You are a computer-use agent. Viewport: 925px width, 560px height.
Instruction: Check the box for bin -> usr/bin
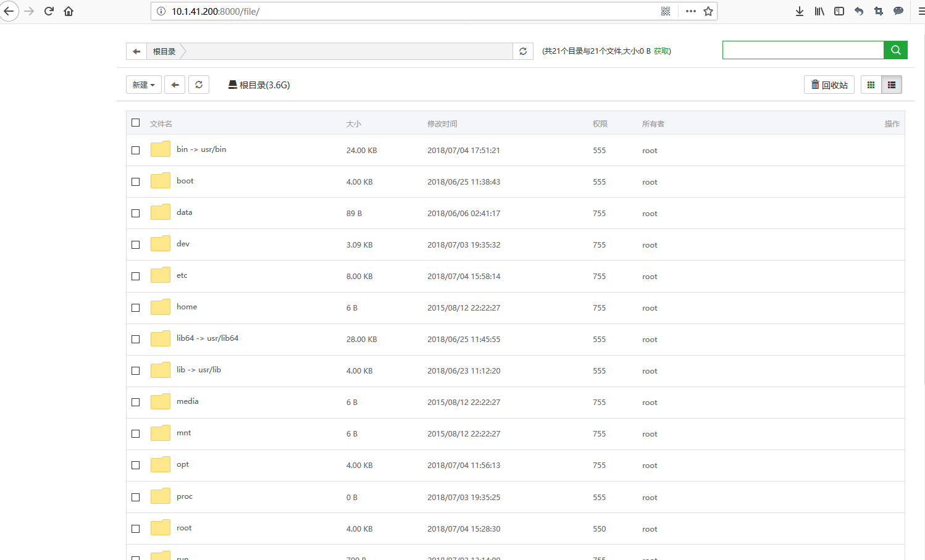pos(136,150)
